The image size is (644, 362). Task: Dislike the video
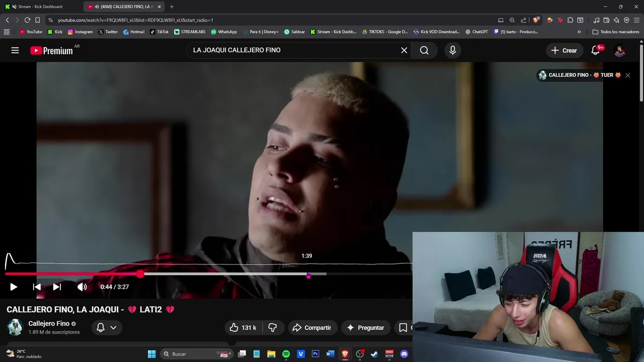pyautogui.click(x=273, y=328)
